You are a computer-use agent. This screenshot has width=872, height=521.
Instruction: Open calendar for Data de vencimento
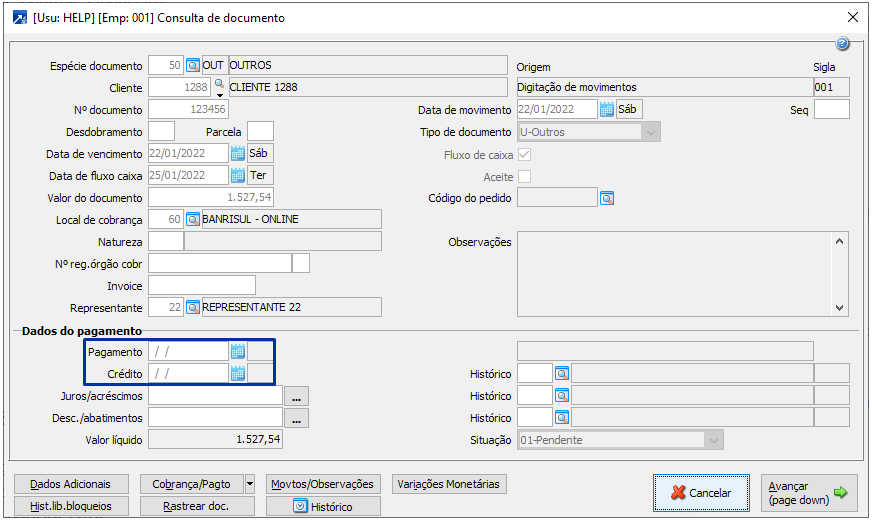coord(238,153)
